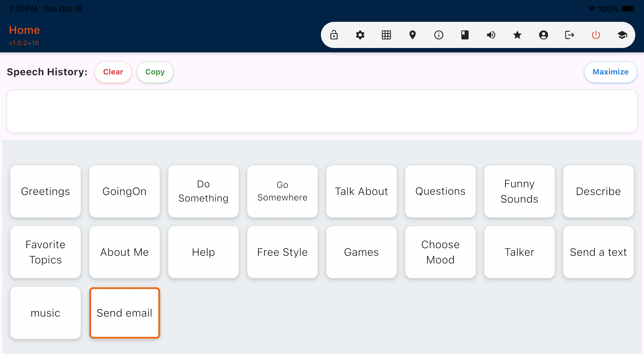Tap the battery indicator in the status bar
The width and height of the screenshot is (644, 354).
click(x=628, y=9)
